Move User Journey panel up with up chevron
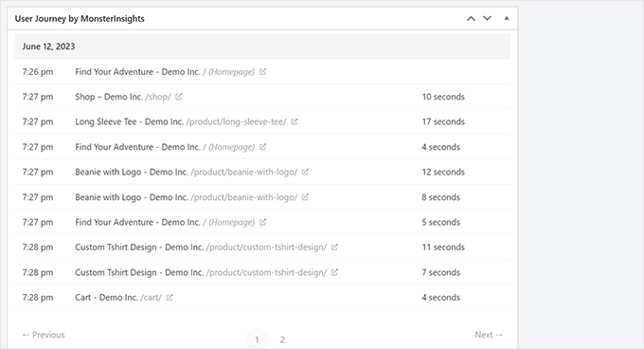644x349 pixels. point(471,19)
